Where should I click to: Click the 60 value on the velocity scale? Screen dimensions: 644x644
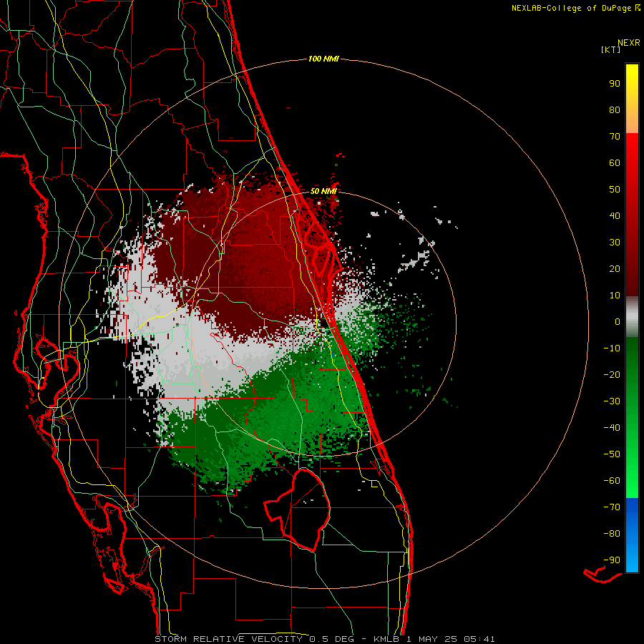(x=615, y=162)
